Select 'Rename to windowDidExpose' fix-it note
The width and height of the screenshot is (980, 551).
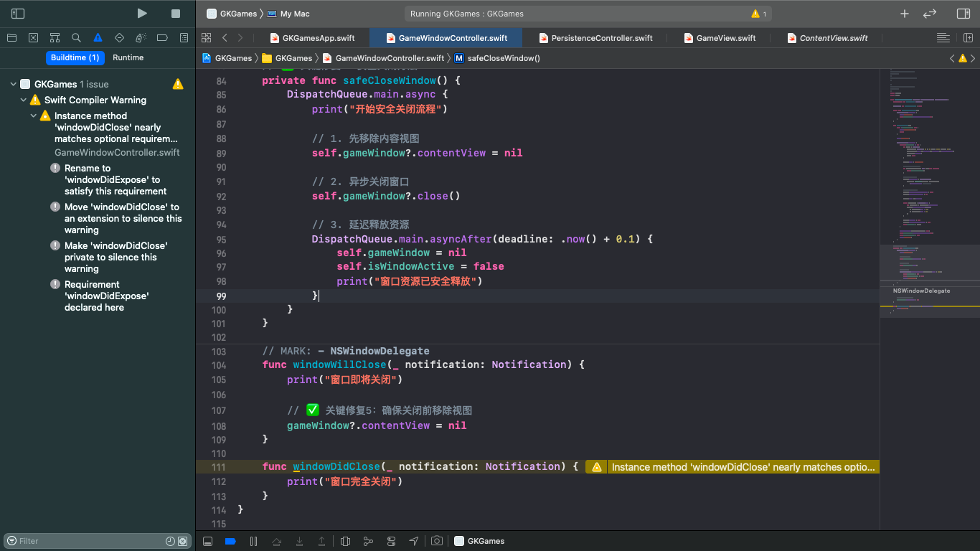tap(116, 179)
